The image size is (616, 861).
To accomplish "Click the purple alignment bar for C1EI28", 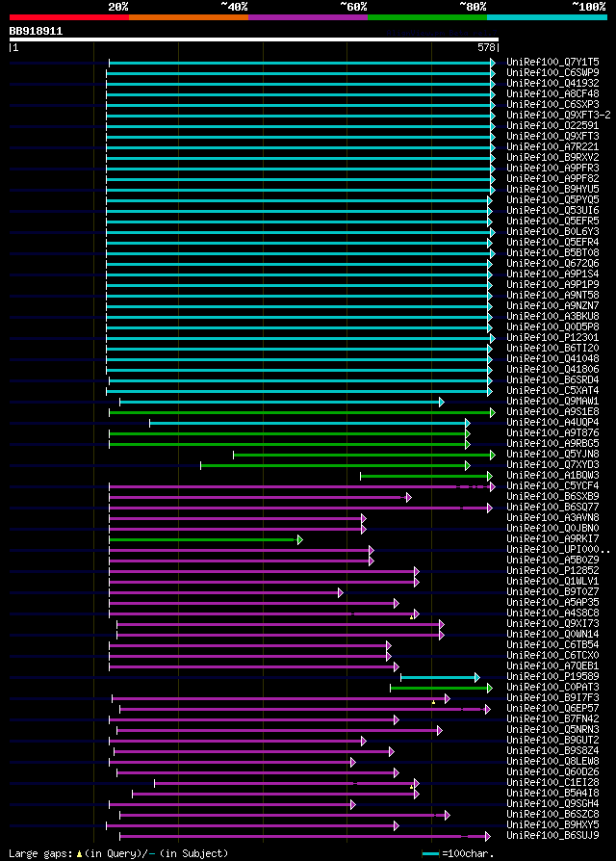I will click(286, 784).
